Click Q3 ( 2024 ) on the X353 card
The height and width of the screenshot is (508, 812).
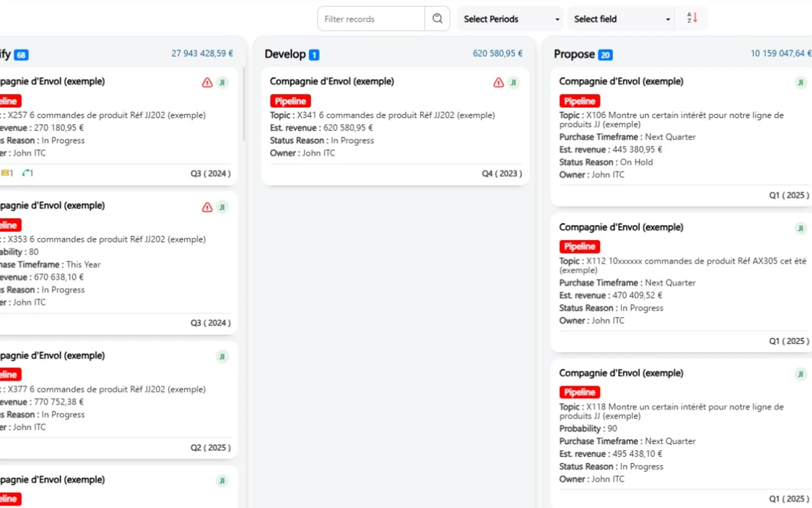coord(211,323)
